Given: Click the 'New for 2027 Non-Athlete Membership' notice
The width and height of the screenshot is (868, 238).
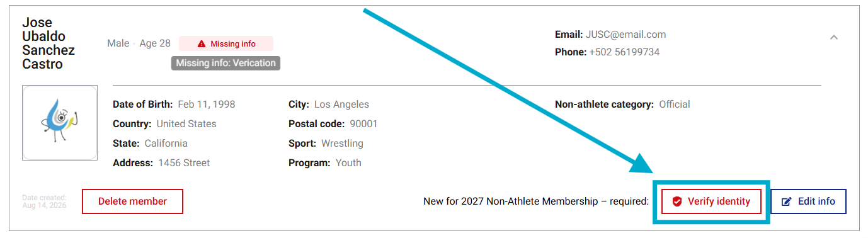Looking at the screenshot, I should click(536, 201).
